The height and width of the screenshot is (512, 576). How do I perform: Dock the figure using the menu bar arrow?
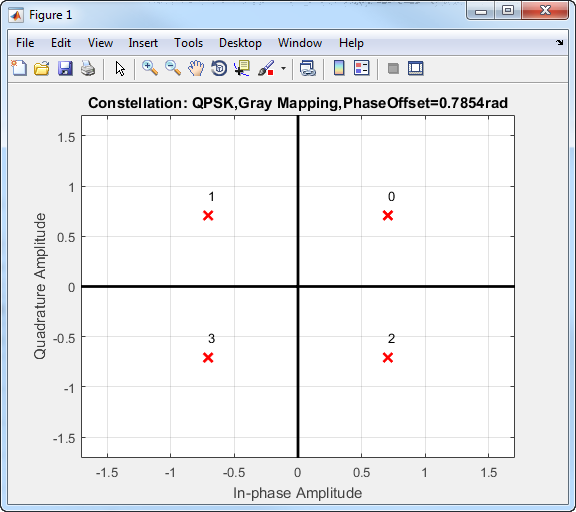559,43
